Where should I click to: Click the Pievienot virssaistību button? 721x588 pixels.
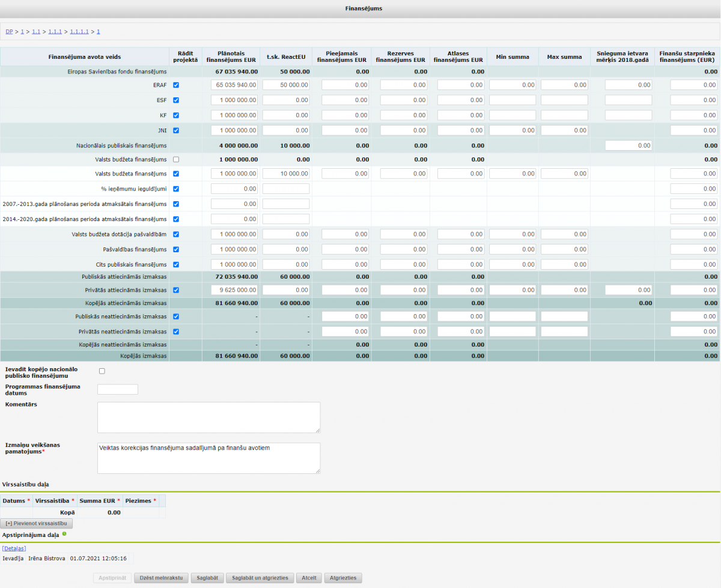[37, 524]
